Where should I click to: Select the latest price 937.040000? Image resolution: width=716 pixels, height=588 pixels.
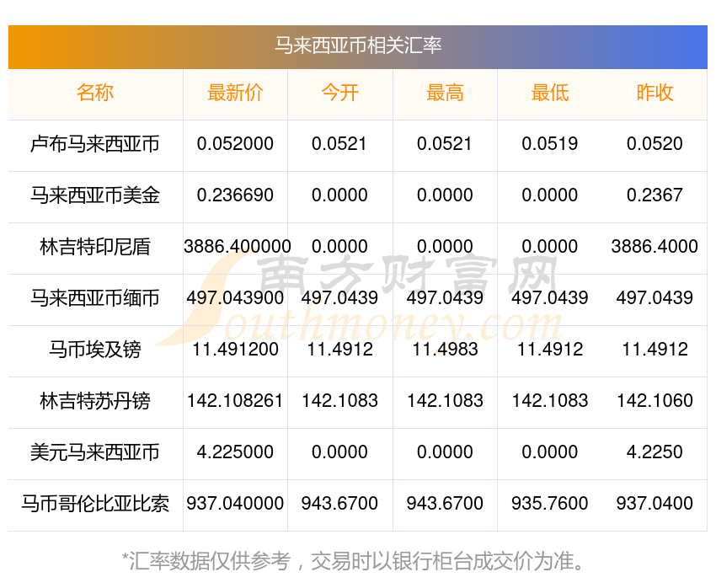tap(235, 504)
